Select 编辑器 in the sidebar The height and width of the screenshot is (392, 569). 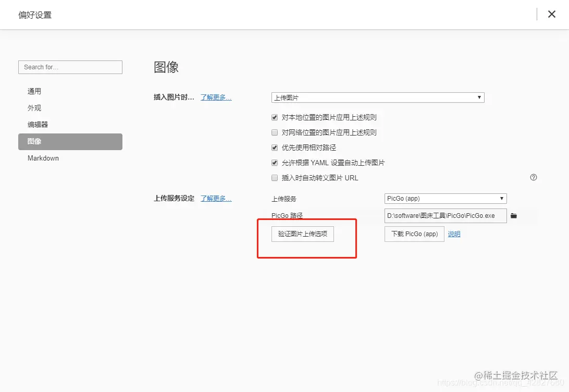tap(70, 125)
